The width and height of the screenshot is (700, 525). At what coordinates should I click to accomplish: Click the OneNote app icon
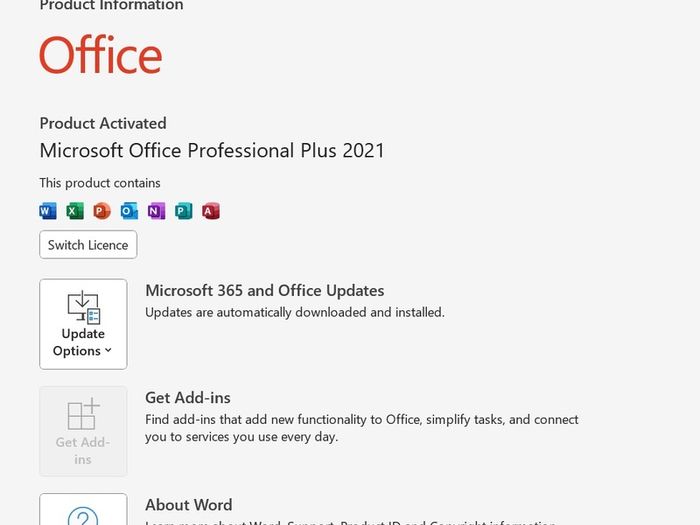(156, 211)
